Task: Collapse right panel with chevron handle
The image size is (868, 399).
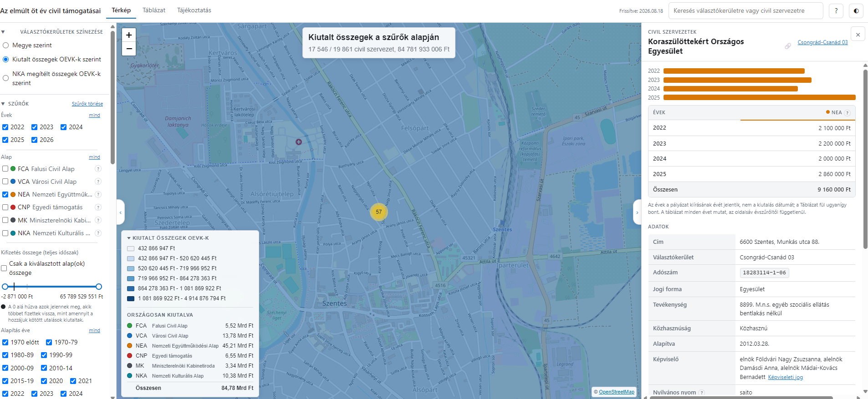Action: click(x=637, y=212)
